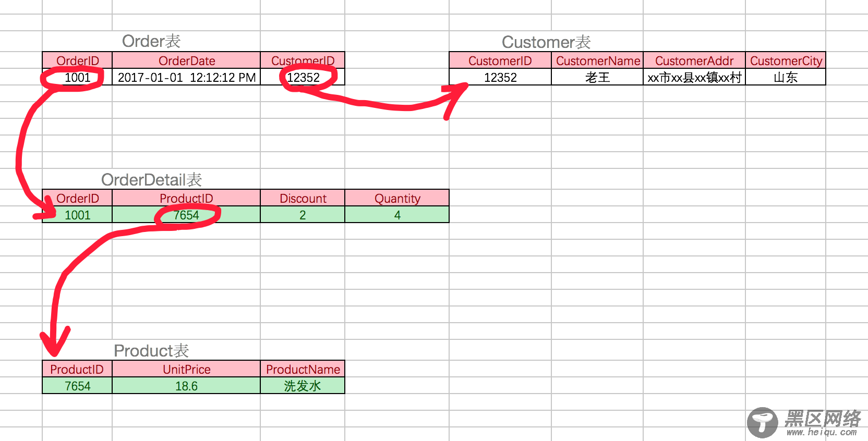Click the xx市xx县xx镇xx村 address cell
The width and height of the screenshot is (868, 441).
pos(694,77)
